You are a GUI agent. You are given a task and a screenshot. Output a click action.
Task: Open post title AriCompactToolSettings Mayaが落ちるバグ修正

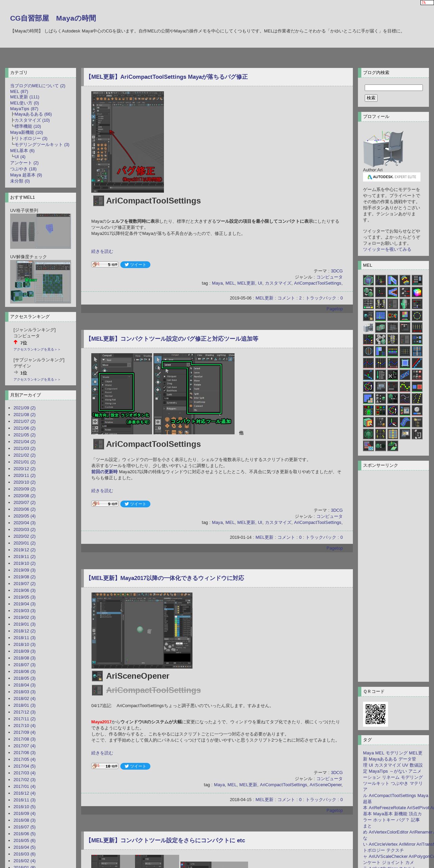click(167, 77)
